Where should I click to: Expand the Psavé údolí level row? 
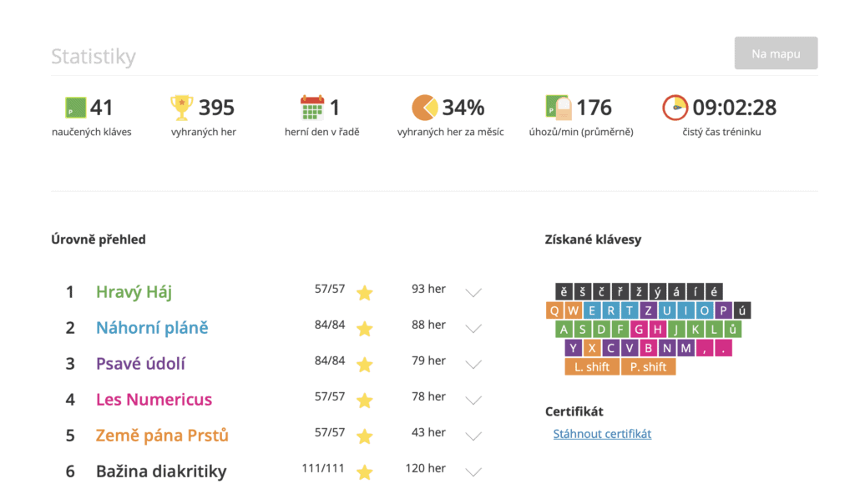coord(473,365)
